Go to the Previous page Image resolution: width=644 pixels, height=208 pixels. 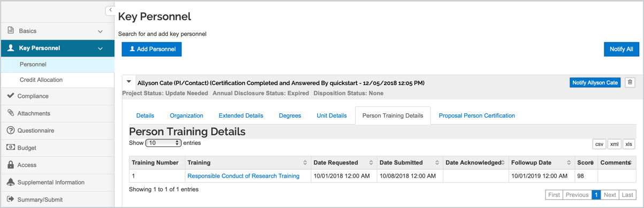(x=577, y=195)
